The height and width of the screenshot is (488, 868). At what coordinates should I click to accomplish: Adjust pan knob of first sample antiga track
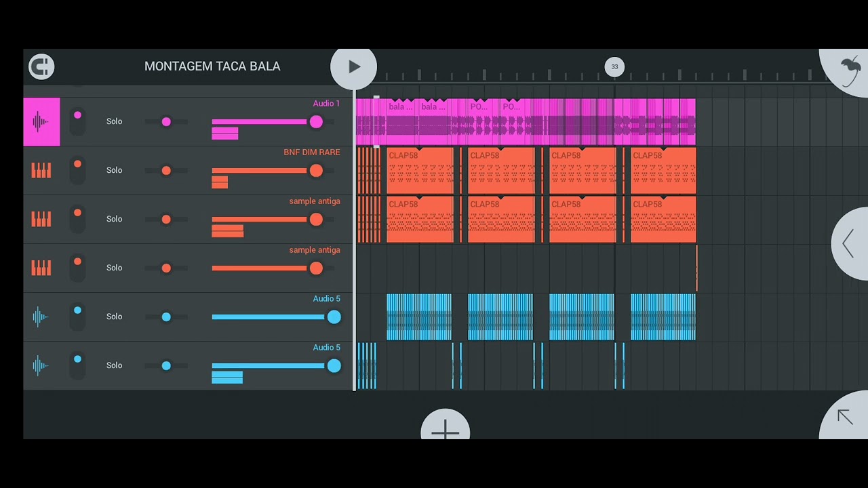coord(166,219)
